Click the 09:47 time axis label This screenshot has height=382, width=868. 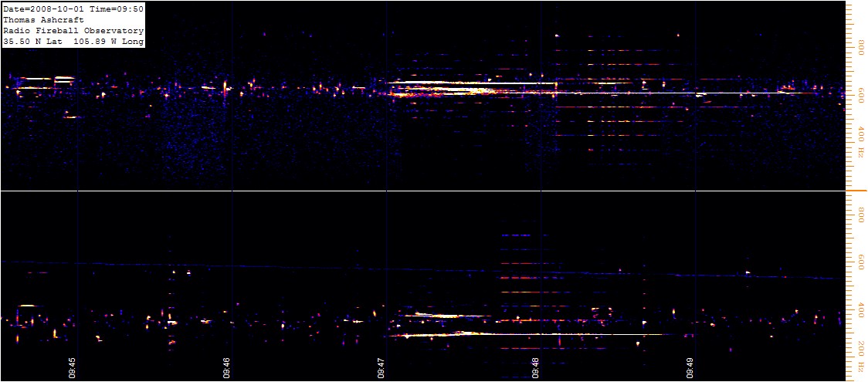coord(382,367)
